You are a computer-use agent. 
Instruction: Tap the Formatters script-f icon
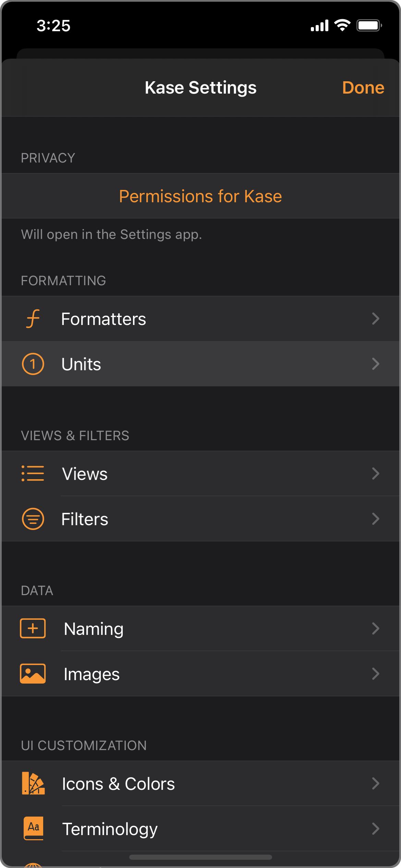tap(33, 319)
